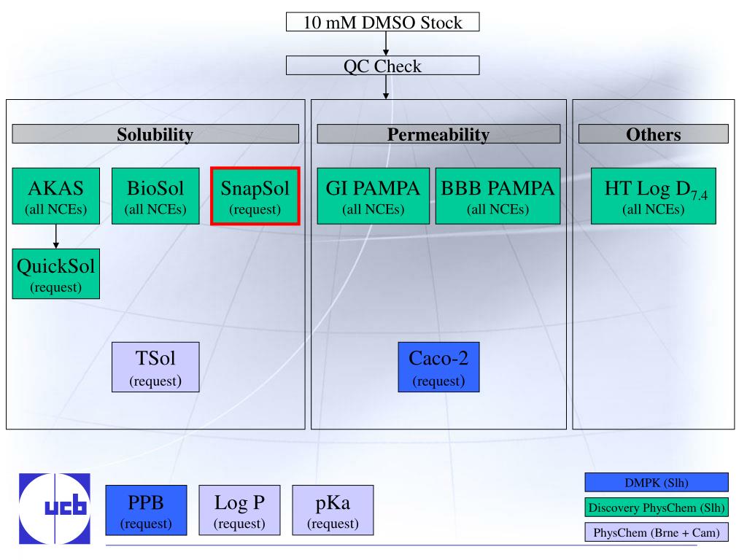The width and height of the screenshot is (747, 560).
Task: Click the Others header bar
Action: 654,134
